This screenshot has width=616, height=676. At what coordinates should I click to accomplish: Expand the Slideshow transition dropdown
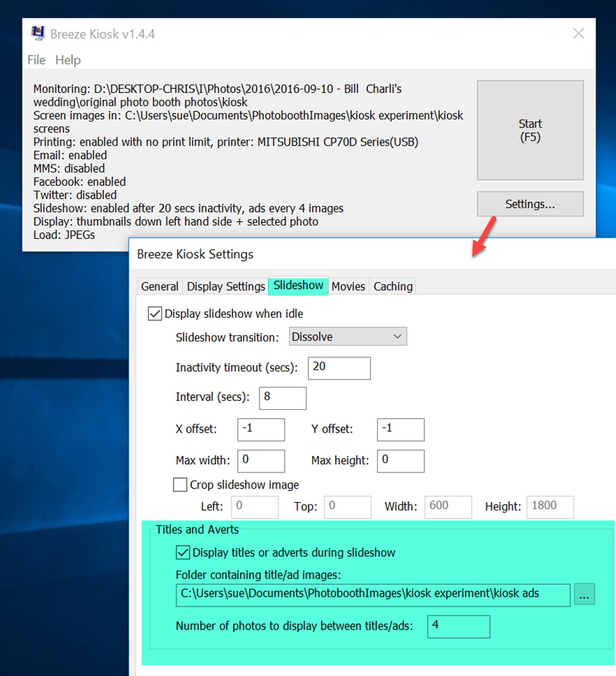coord(348,337)
